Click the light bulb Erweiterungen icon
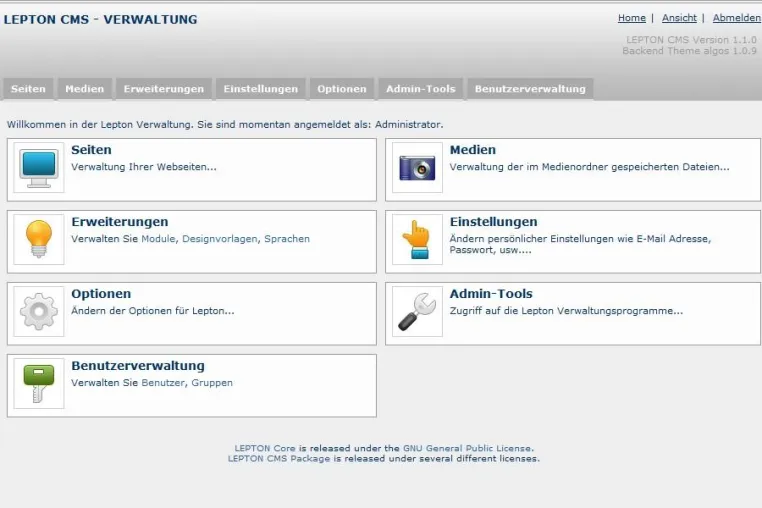The height and width of the screenshot is (508, 762). pos(39,239)
